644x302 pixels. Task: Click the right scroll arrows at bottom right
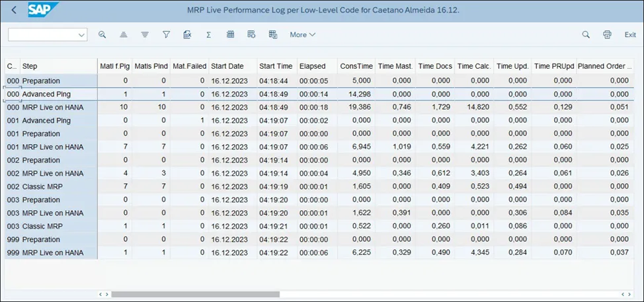coord(626,294)
